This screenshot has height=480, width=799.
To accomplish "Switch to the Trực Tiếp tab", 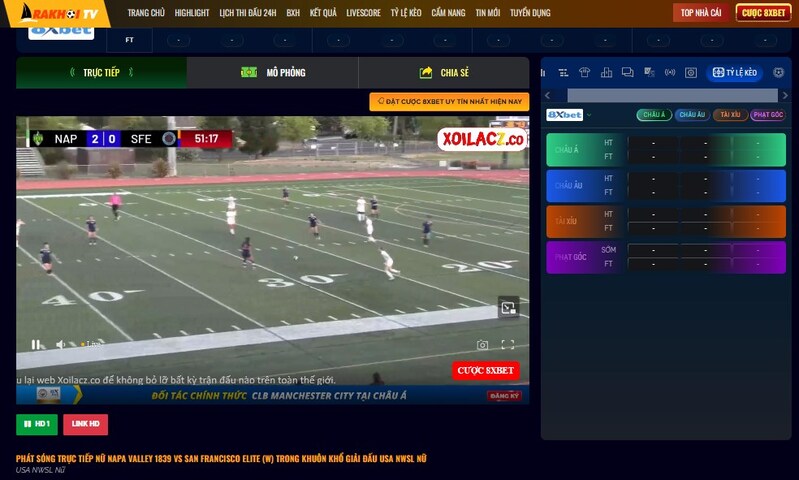I will 101,72.
